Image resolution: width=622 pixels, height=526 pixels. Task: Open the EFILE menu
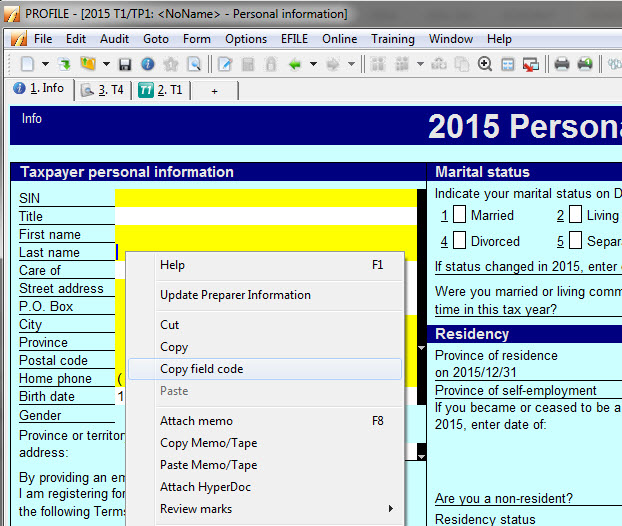pyautogui.click(x=294, y=39)
